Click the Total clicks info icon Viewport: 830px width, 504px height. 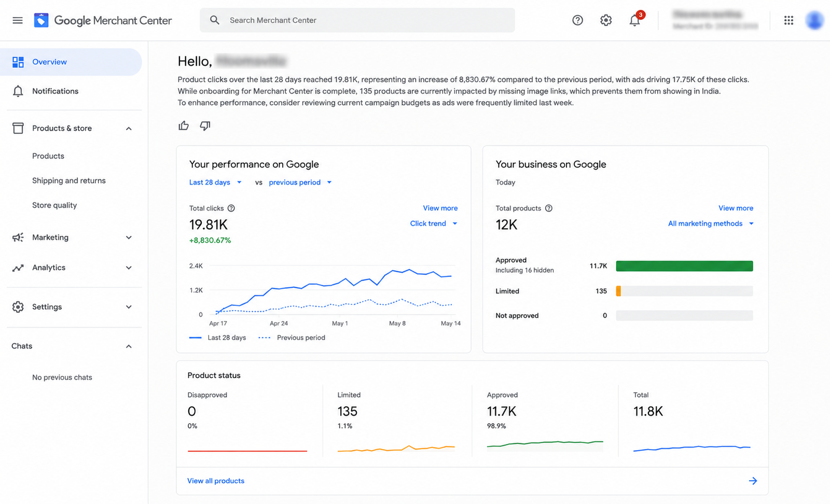[231, 208]
